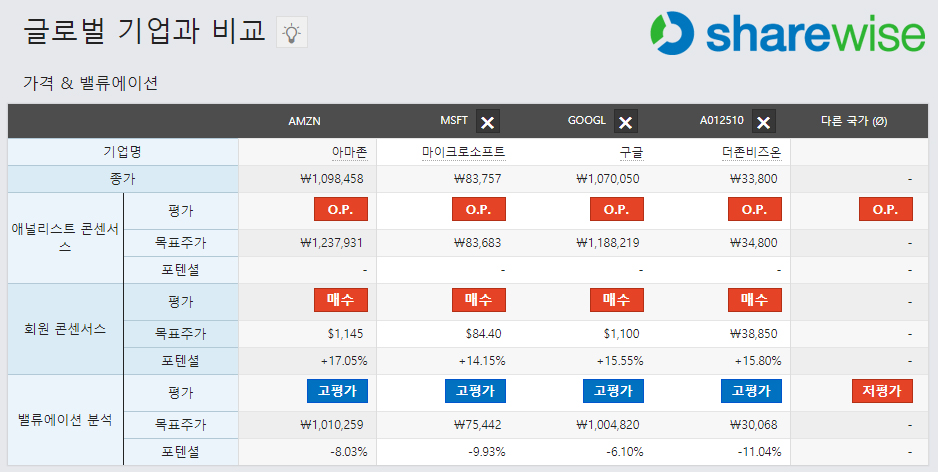Click the O.P. analyst rating for A012510
This screenshot has height=472, width=938.
tap(755, 210)
